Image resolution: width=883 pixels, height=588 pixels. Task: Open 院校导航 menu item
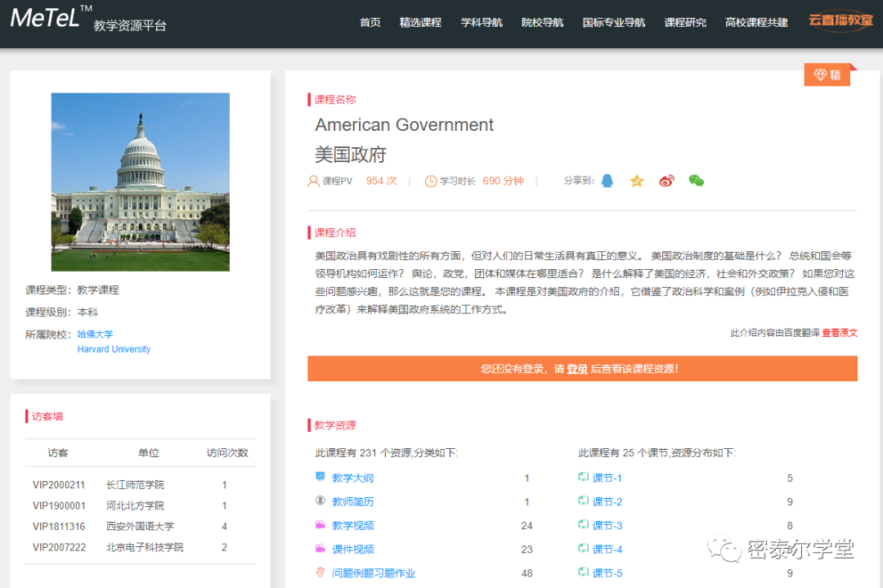click(542, 23)
